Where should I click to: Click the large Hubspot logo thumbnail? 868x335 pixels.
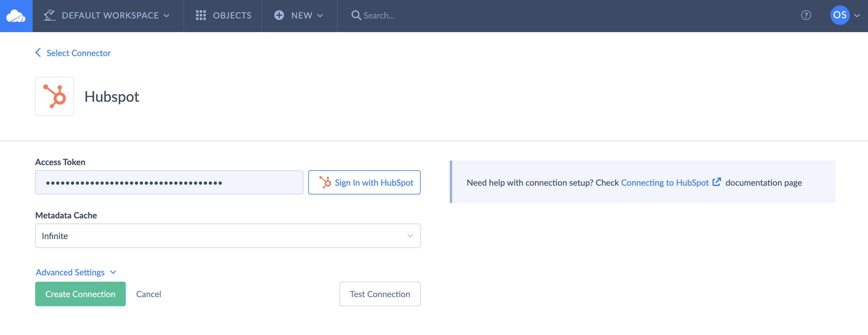pyautogui.click(x=55, y=96)
